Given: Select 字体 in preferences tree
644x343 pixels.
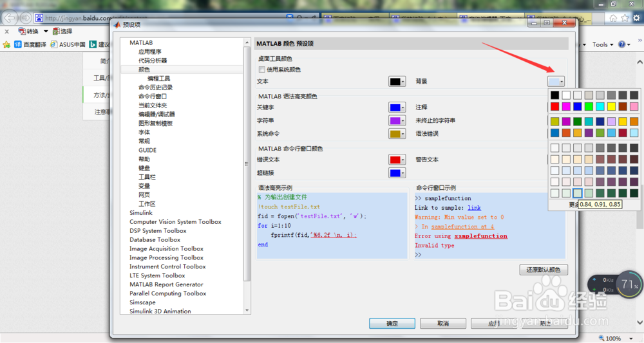Looking at the screenshot, I should coord(144,132).
